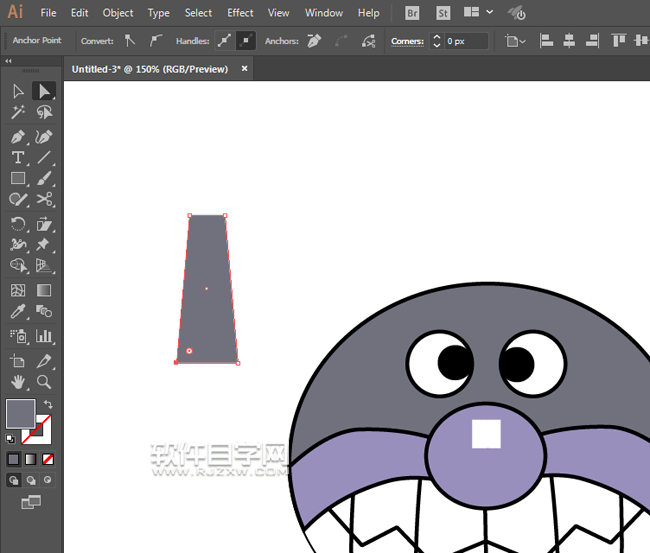Click the Bridge (Br) icon
Image resolution: width=650 pixels, height=553 pixels.
(x=413, y=13)
